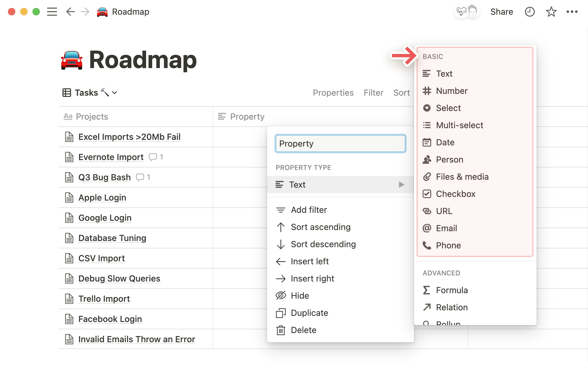Open the sidebar hamburger menu
The height and width of the screenshot is (368, 588).
(x=52, y=12)
